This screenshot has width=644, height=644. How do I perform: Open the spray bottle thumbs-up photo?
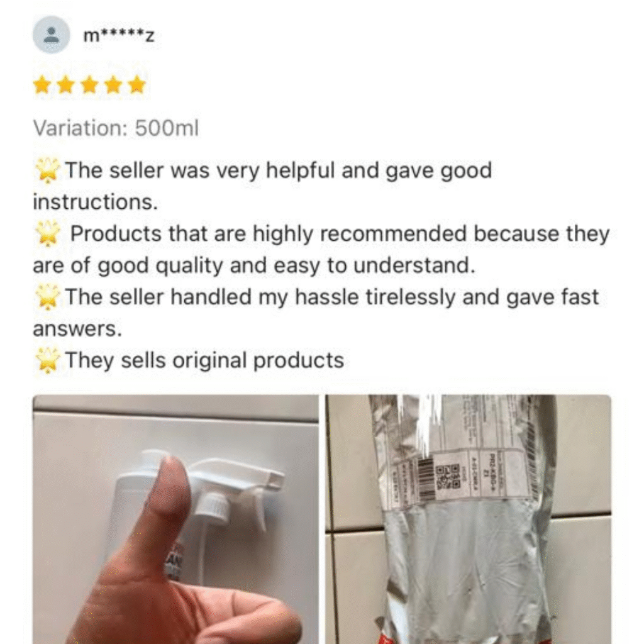click(175, 519)
